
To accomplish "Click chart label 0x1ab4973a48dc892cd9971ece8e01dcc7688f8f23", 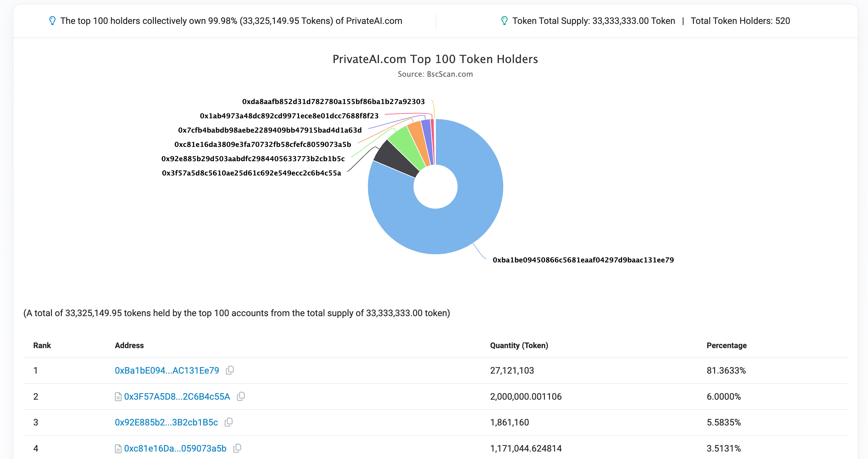I will [289, 116].
